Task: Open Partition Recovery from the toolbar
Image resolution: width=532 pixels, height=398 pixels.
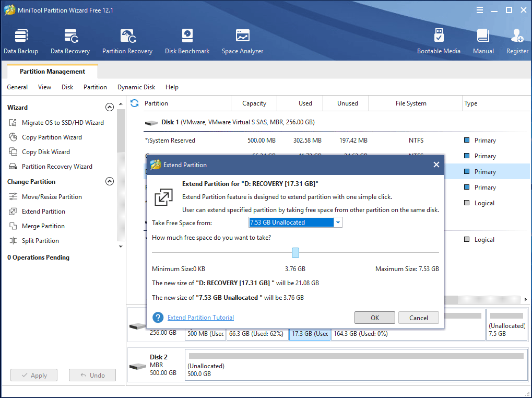Action: click(127, 41)
